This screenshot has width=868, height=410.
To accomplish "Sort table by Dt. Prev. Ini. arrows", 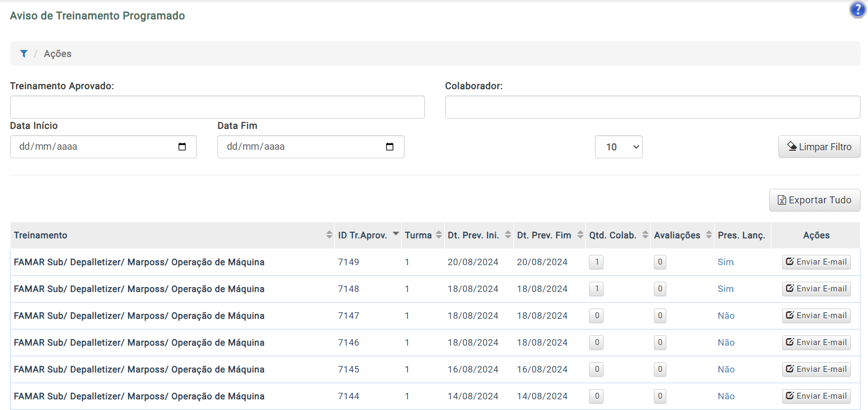I will coord(508,235).
